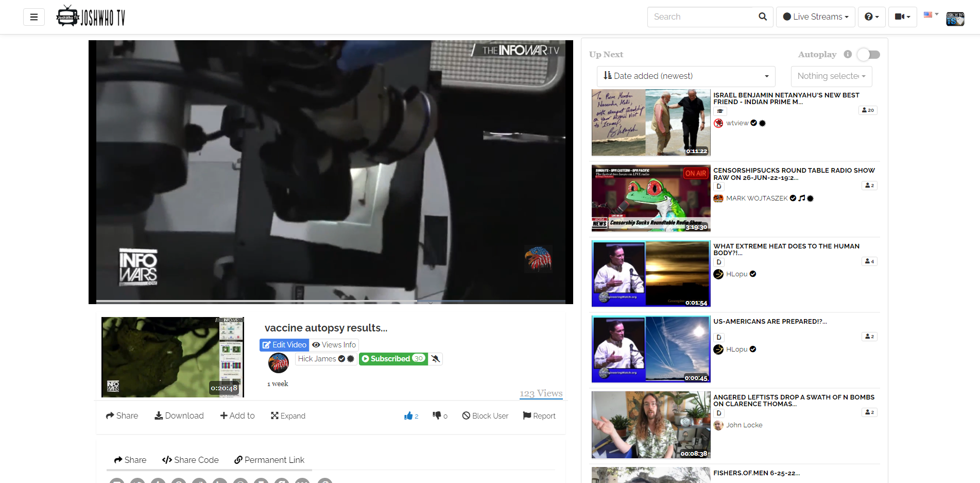Viewport: 980px width, 483px height.
Task: Toggle the Subscribed button for Hick James
Action: click(x=393, y=359)
